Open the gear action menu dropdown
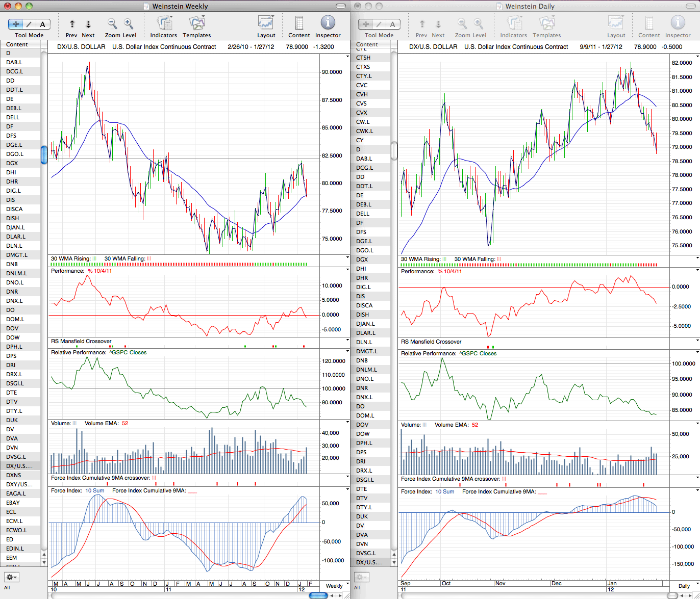Viewport: 700px width, 599px height. click(x=11, y=577)
